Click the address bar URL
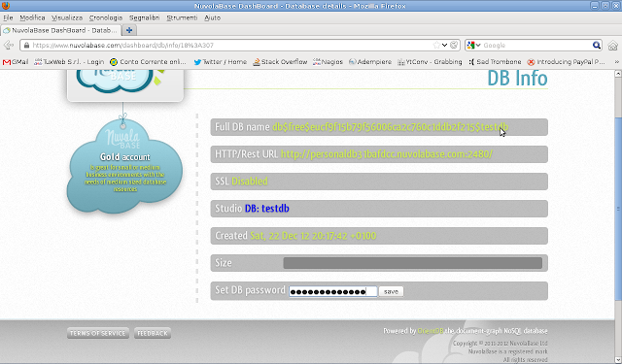 (123, 46)
